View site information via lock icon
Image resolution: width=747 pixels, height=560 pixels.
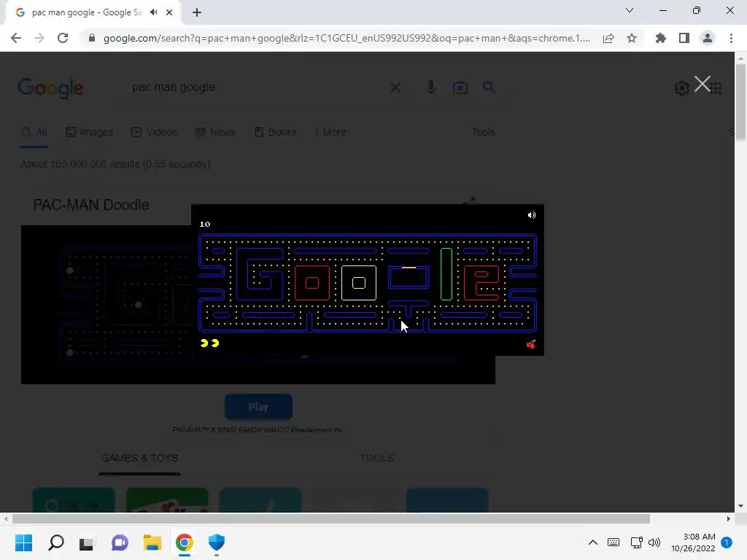92,38
